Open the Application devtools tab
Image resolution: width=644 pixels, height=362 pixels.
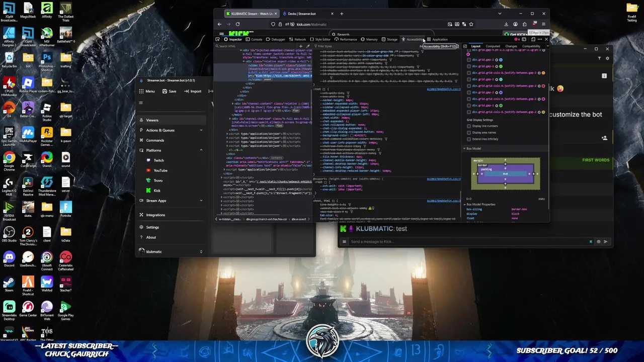coord(437,39)
